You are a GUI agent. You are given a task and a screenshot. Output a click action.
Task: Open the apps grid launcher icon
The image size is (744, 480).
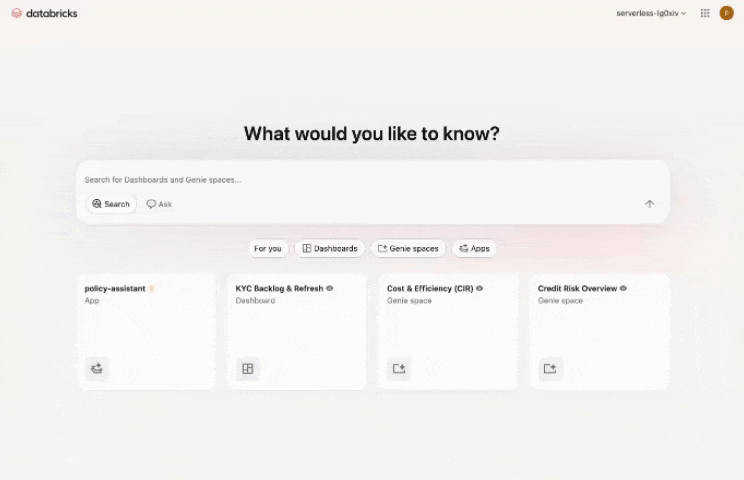click(x=705, y=13)
